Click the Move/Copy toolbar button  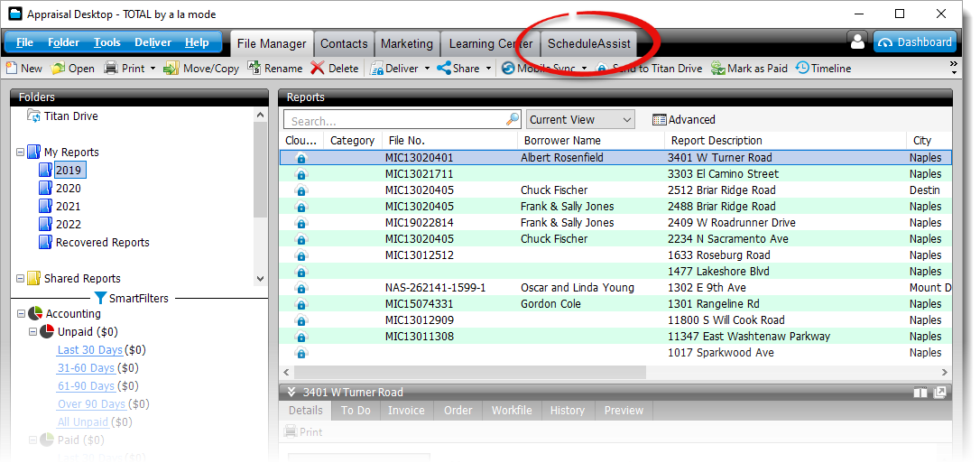pos(201,68)
